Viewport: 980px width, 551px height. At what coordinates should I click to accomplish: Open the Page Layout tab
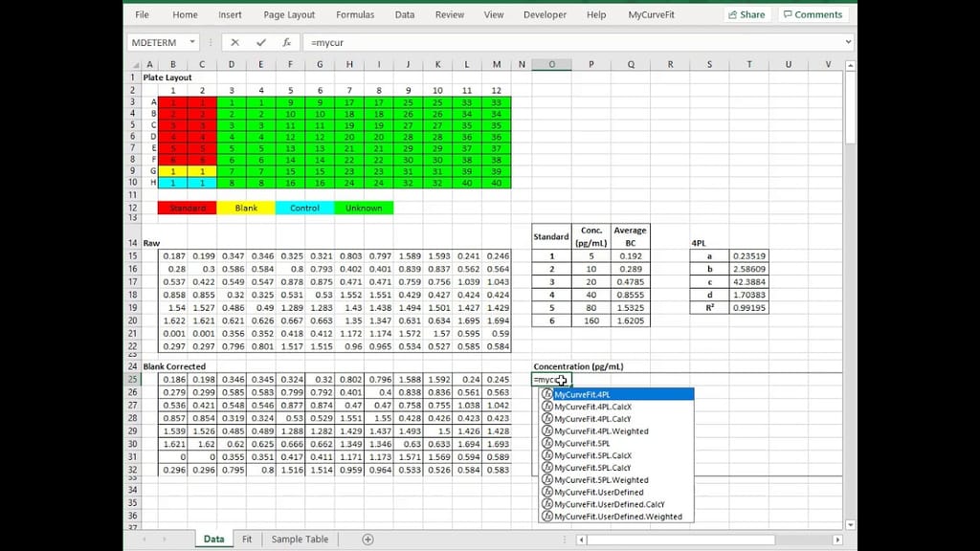coord(289,14)
